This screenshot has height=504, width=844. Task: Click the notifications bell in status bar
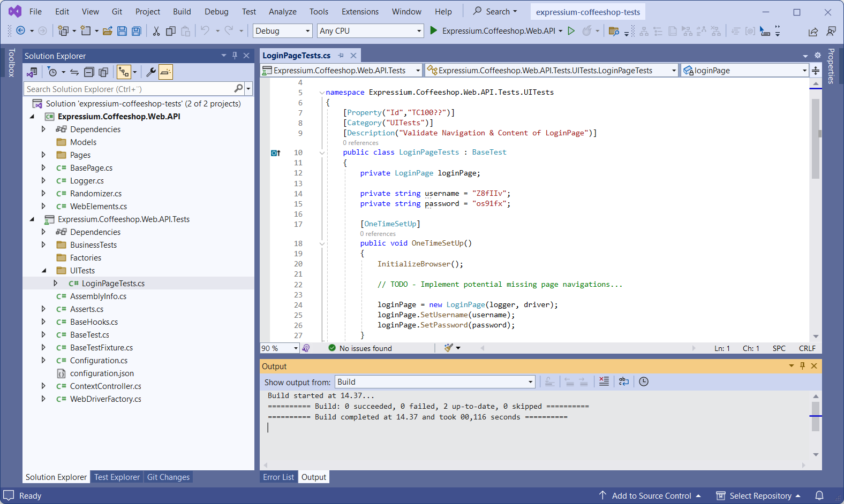click(x=819, y=495)
